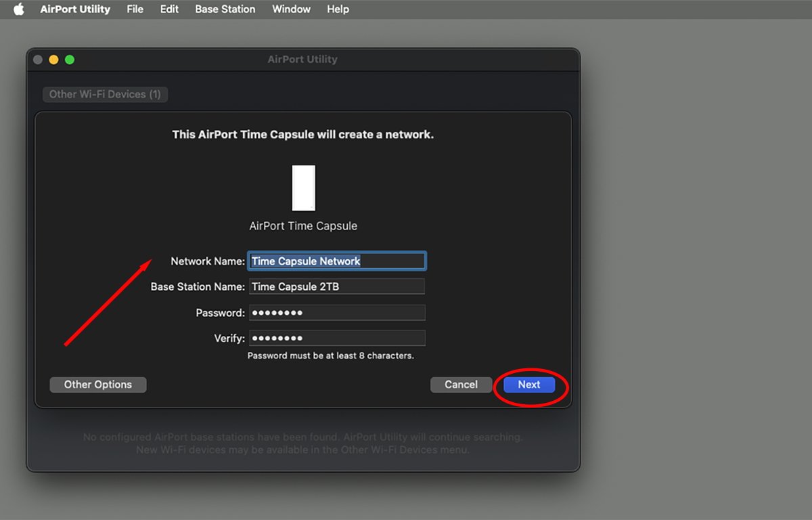Expand the Other Wi-Fi Devices (1) list

105,94
